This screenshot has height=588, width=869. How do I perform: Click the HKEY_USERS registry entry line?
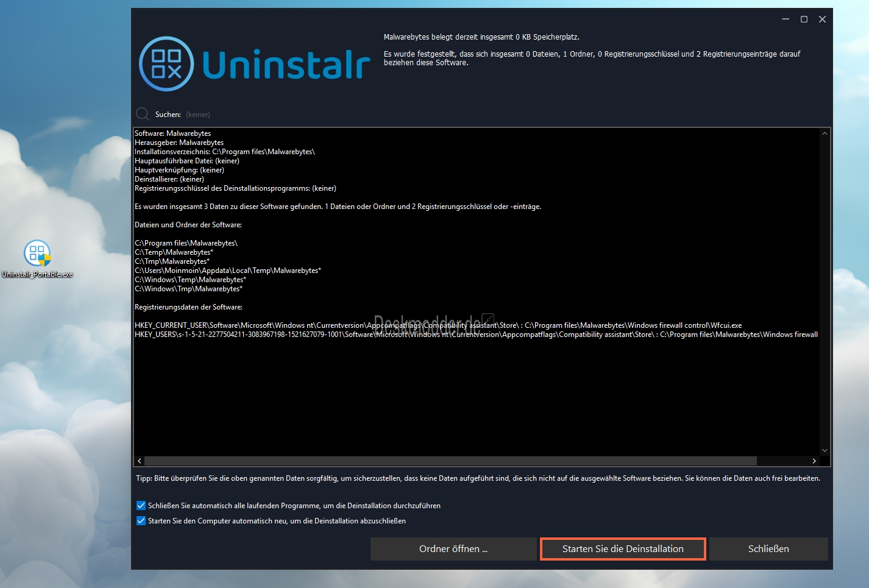[477, 335]
